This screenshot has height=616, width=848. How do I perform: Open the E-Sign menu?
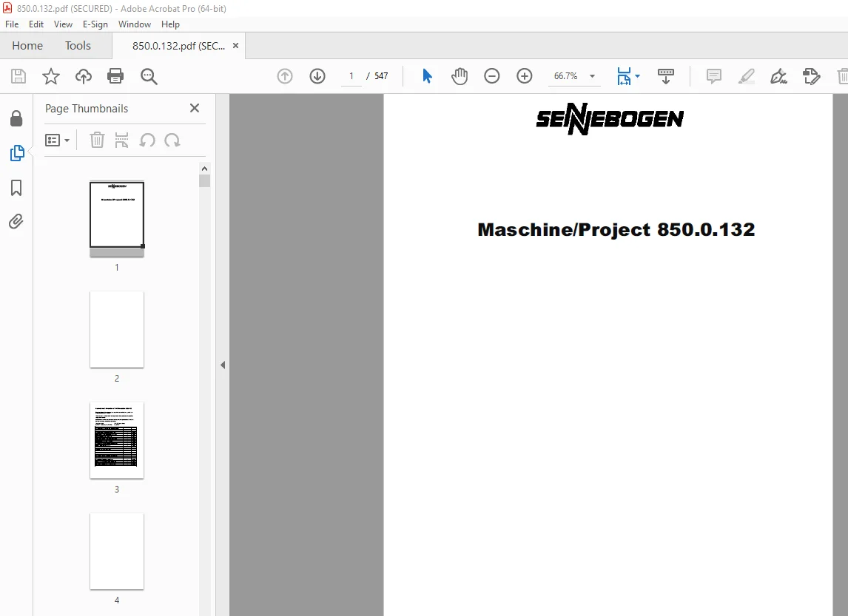(x=95, y=24)
